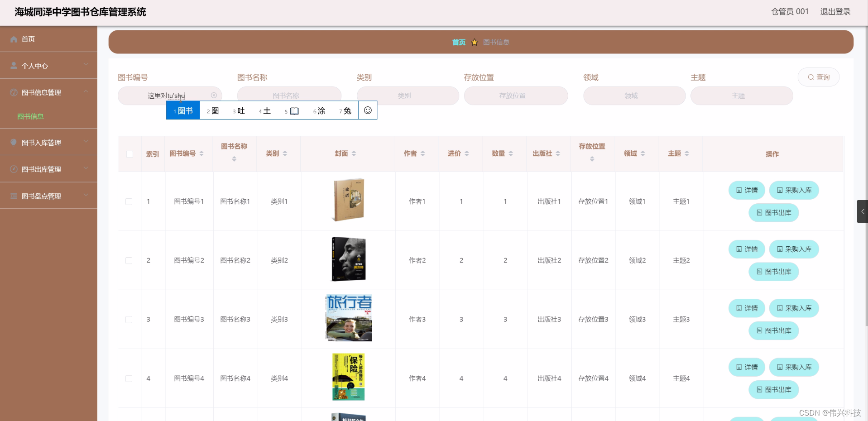Collapse the panel using the right-edge arrow tab
This screenshot has width=868, height=421.
pos(863,211)
